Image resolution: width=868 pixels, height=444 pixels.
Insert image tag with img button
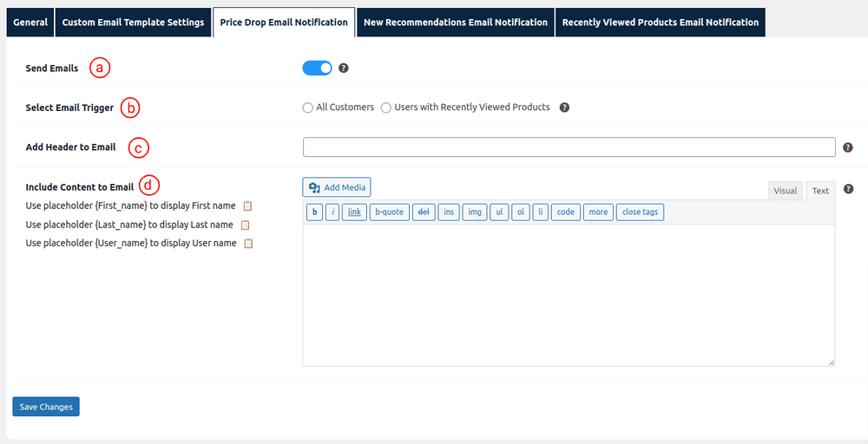point(475,212)
